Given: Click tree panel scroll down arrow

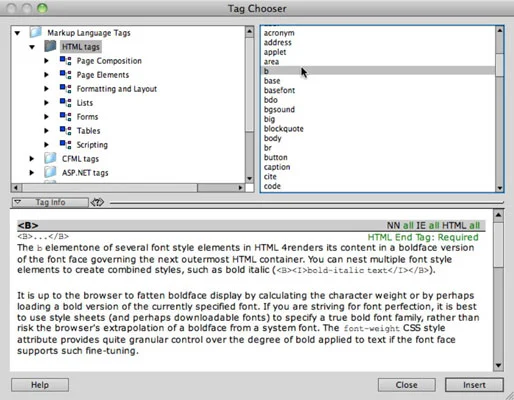Looking at the screenshot, I should pyautogui.click(x=249, y=179).
